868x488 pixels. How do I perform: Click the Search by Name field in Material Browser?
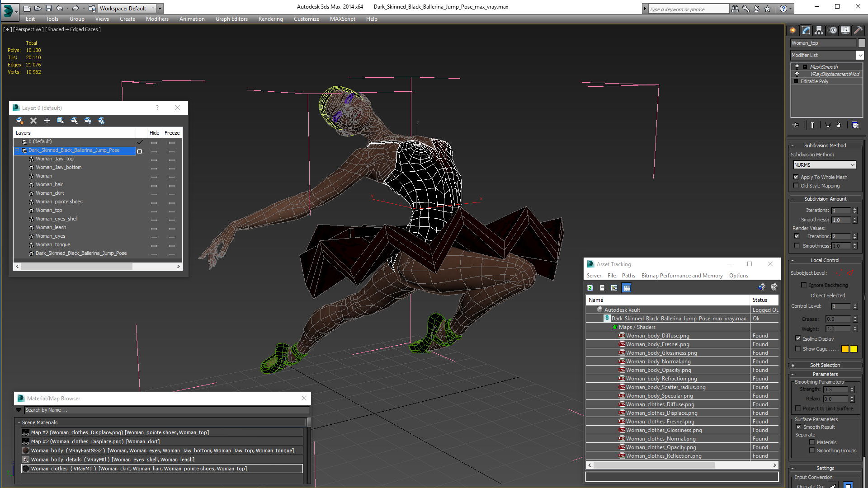pyautogui.click(x=167, y=410)
